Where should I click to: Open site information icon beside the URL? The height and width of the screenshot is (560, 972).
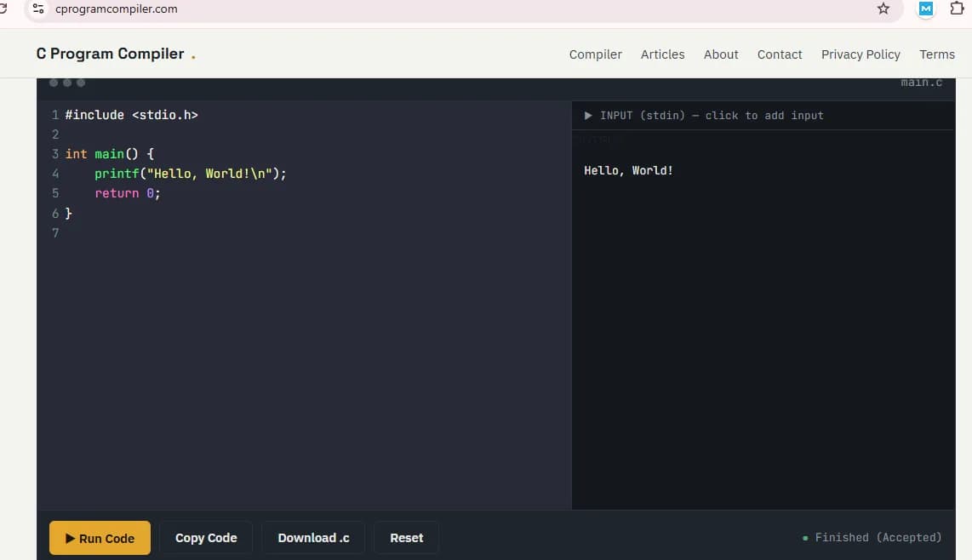click(x=38, y=9)
